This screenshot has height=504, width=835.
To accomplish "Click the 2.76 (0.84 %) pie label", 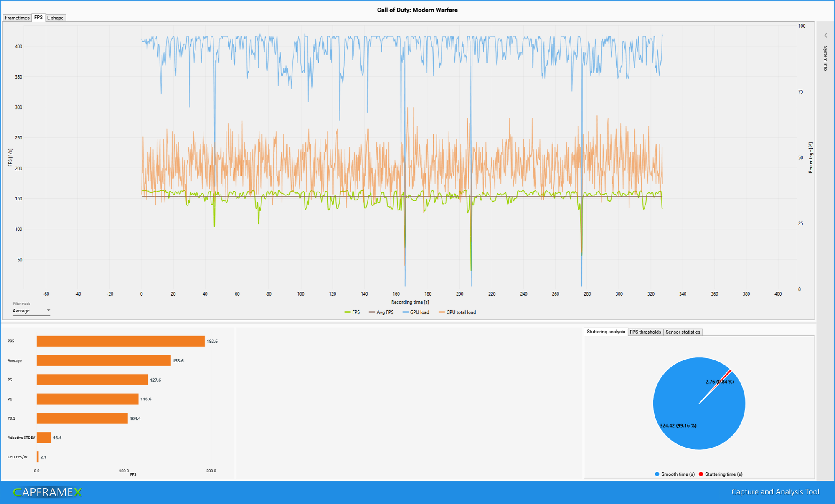I will [x=719, y=382].
